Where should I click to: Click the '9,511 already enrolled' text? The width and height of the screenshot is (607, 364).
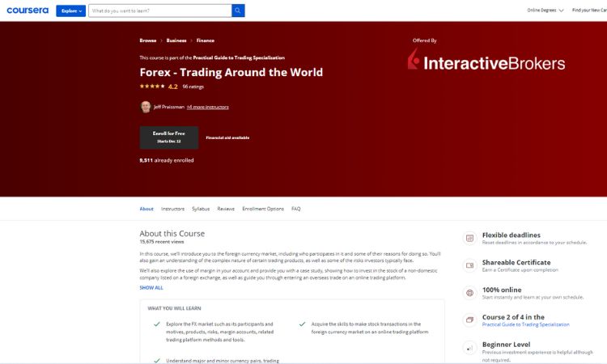[167, 160]
